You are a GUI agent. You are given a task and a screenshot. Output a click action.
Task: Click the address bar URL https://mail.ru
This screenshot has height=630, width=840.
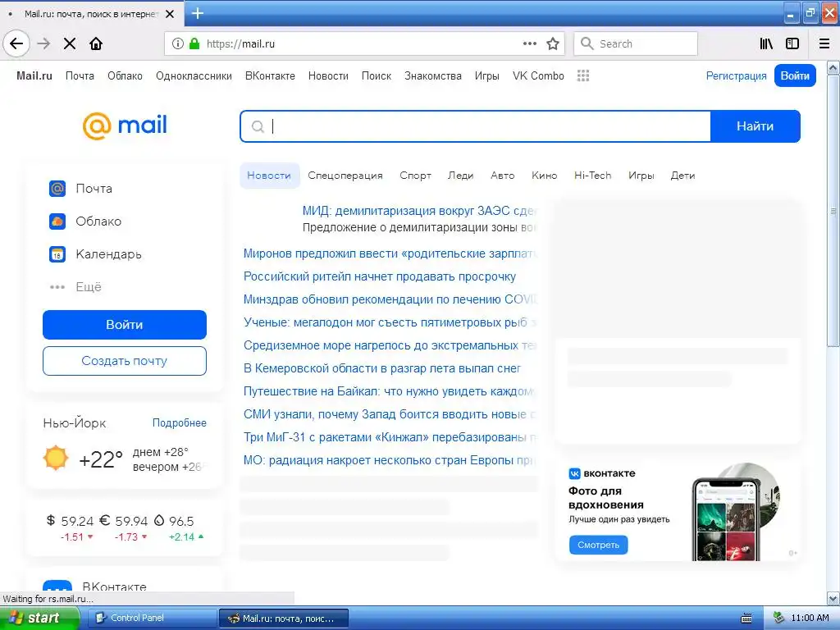(240, 44)
